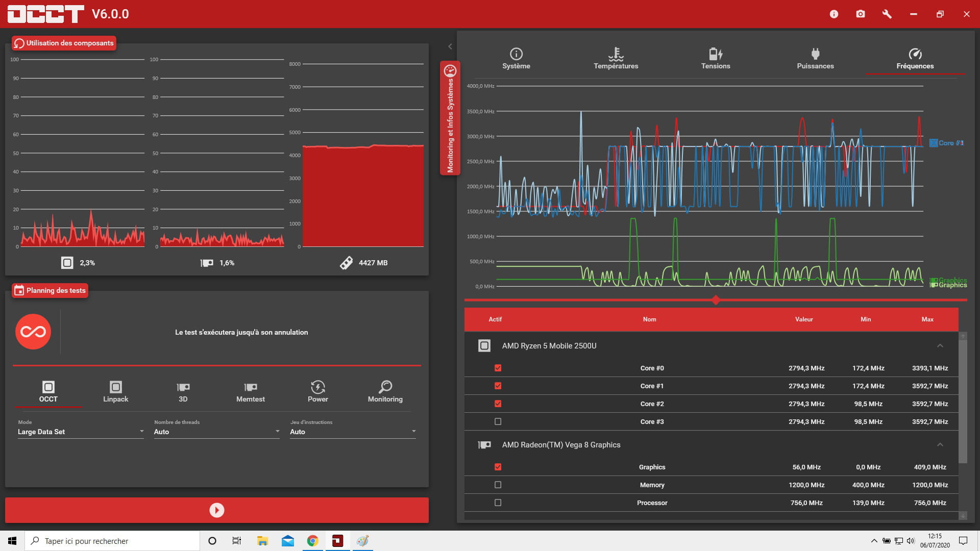The image size is (980, 551).
Task: Click the infinite loop test duration icon
Action: pos(33,332)
